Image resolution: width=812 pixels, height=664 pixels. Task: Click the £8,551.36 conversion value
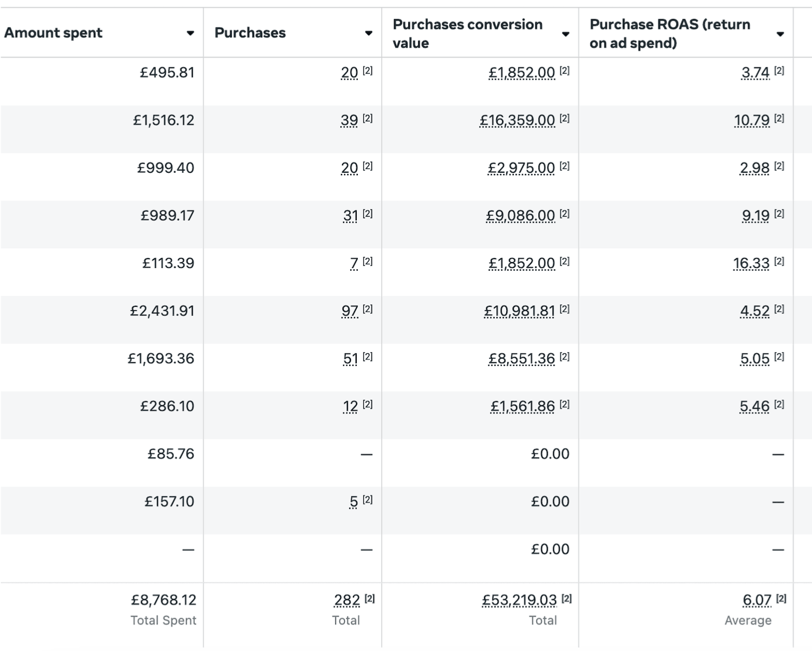coord(522,359)
